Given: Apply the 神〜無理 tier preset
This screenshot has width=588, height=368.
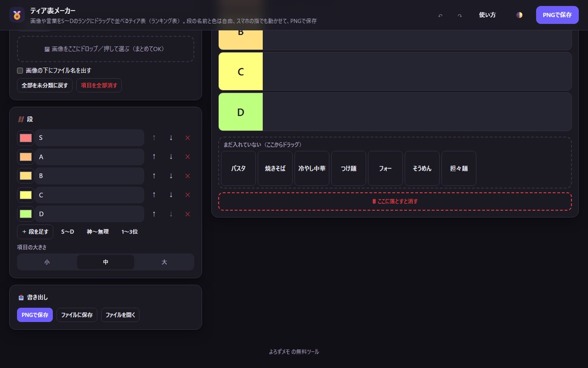Looking at the screenshot, I should coord(98,232).
